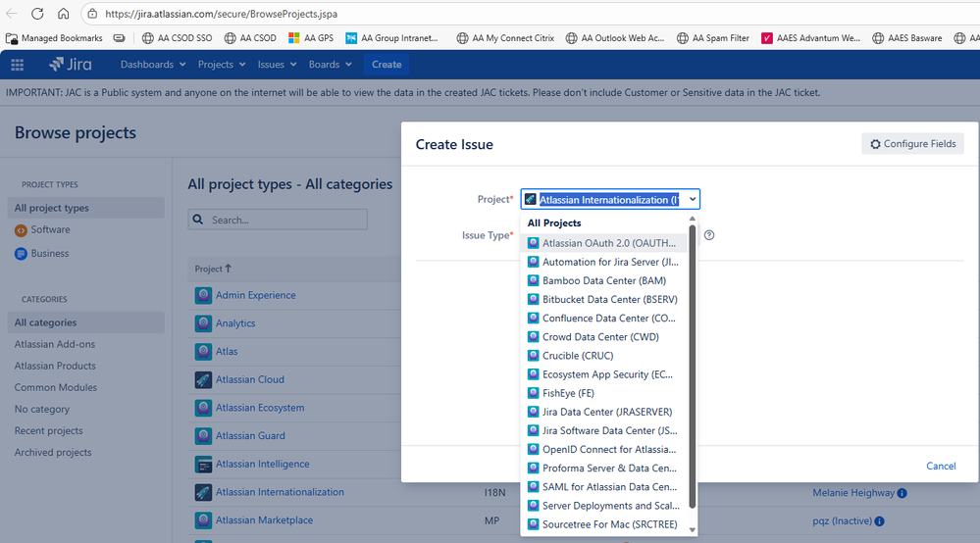Open the Atlassian Marketplace project link
Screen dimensions: 980x543
click(x=264, y=519)
